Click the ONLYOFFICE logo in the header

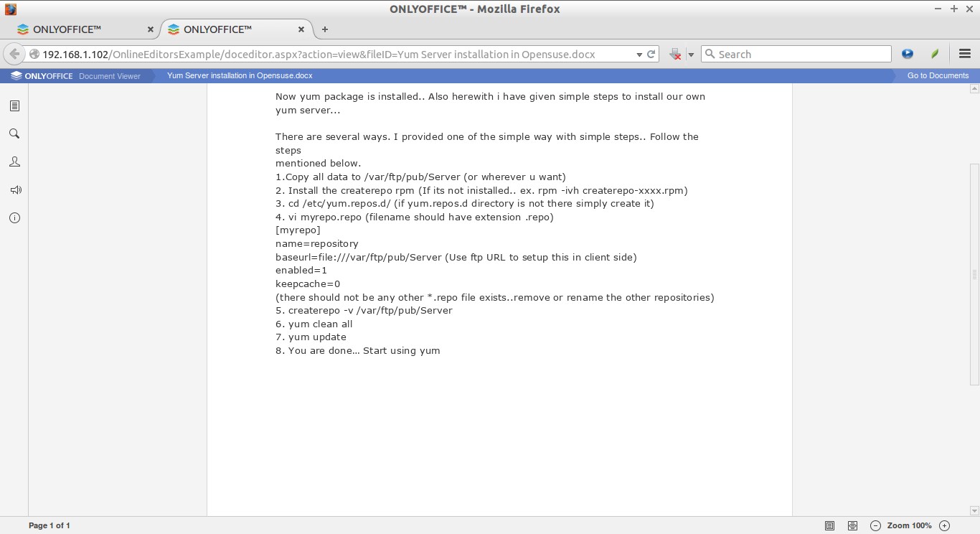tap(42, 75)
